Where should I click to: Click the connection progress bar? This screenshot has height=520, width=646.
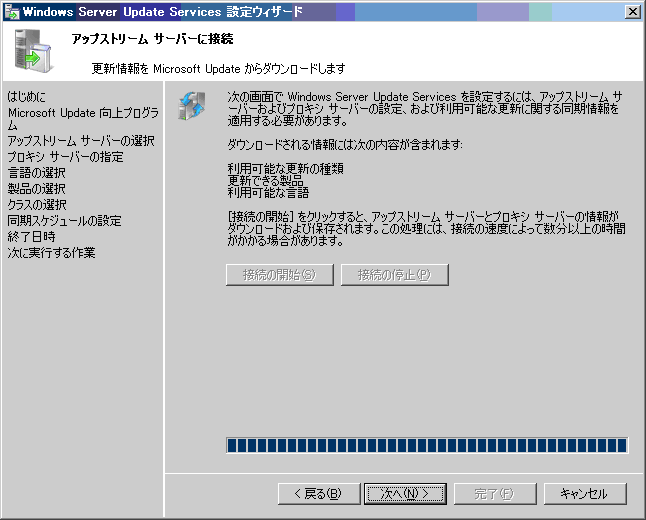427,445
